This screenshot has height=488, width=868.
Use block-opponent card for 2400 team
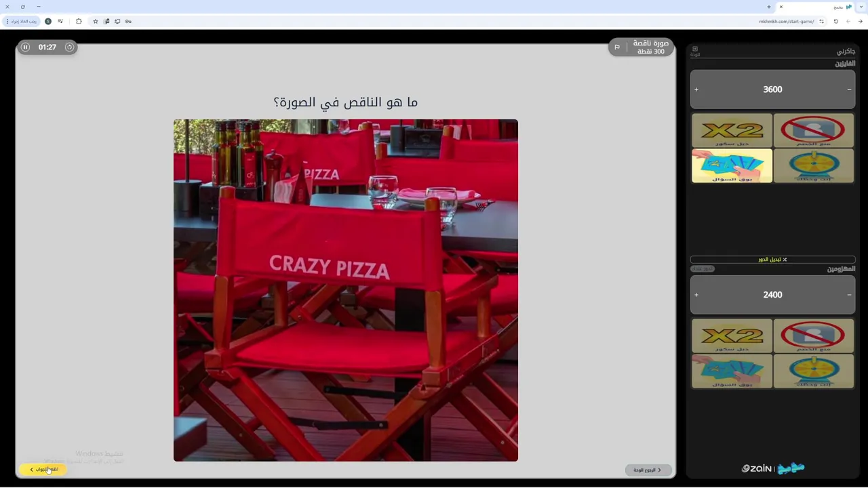coord(814,336)
